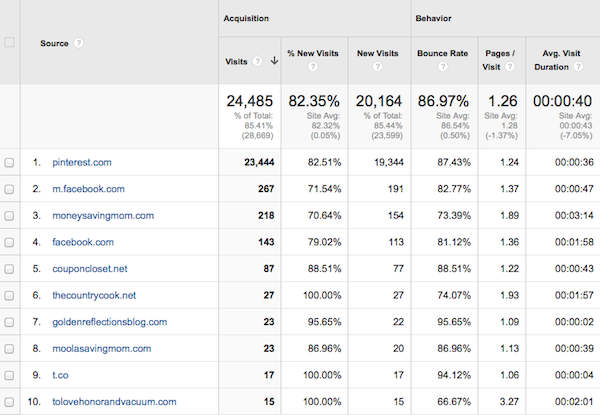600x415 pixels.
Task: Click the help icon next to Source
Action: pyautogui.click(x=78, y=43)
